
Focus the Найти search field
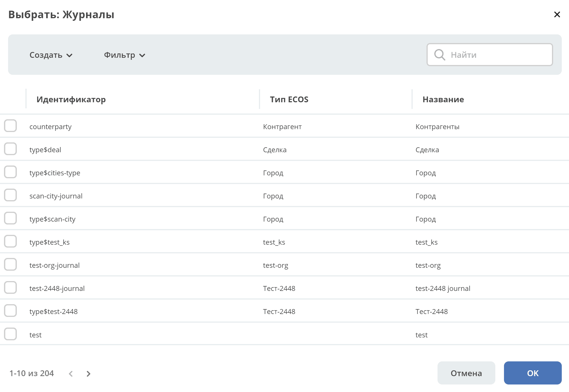click(x=490, y=55)
